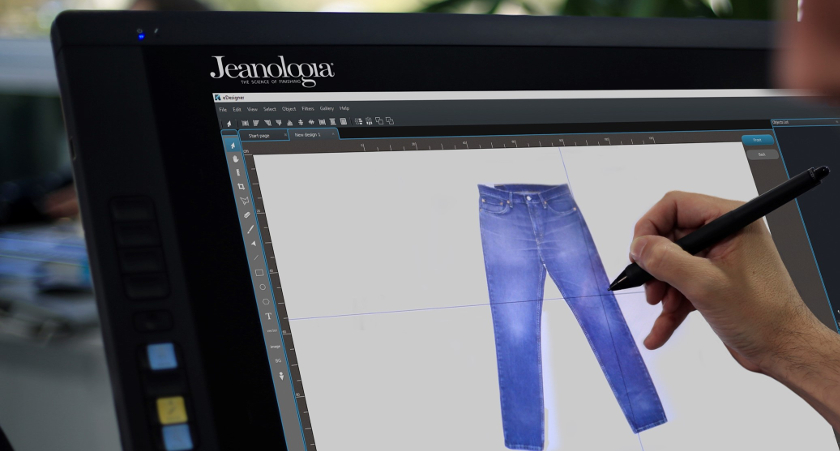Close the New design 1 tab
Viewport: 840px width, 451px height.
point(333,134)
